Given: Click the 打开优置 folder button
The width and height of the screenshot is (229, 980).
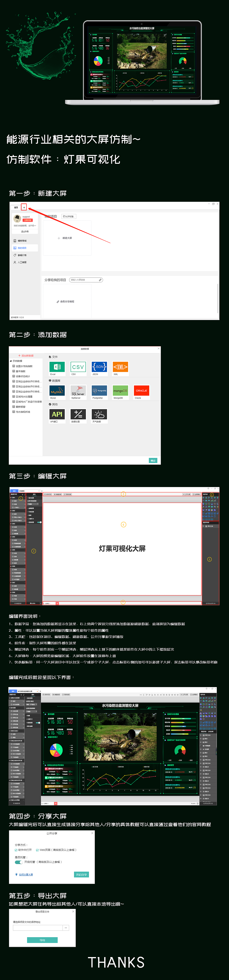Looking at the screenshot, I should click(x=69, y=216).
